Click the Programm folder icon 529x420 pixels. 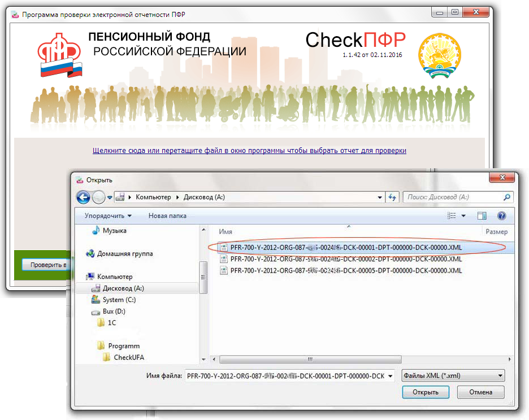point(101,345)
